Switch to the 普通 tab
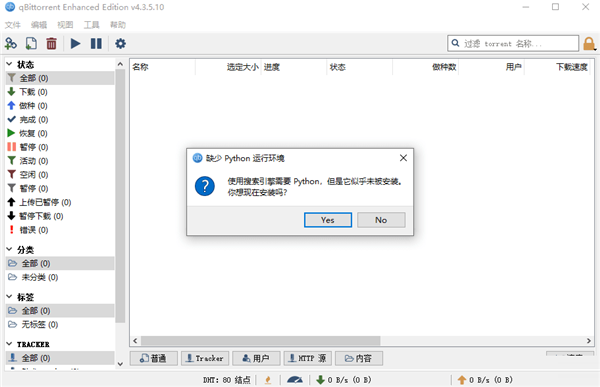 click(x=153, y=358)
